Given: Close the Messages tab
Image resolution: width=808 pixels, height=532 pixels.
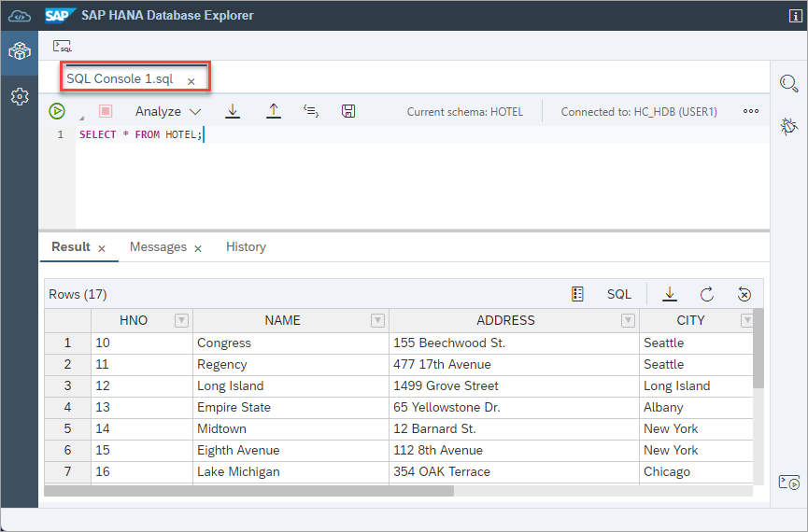Looking at the screenshot, I should pos(198,249).
